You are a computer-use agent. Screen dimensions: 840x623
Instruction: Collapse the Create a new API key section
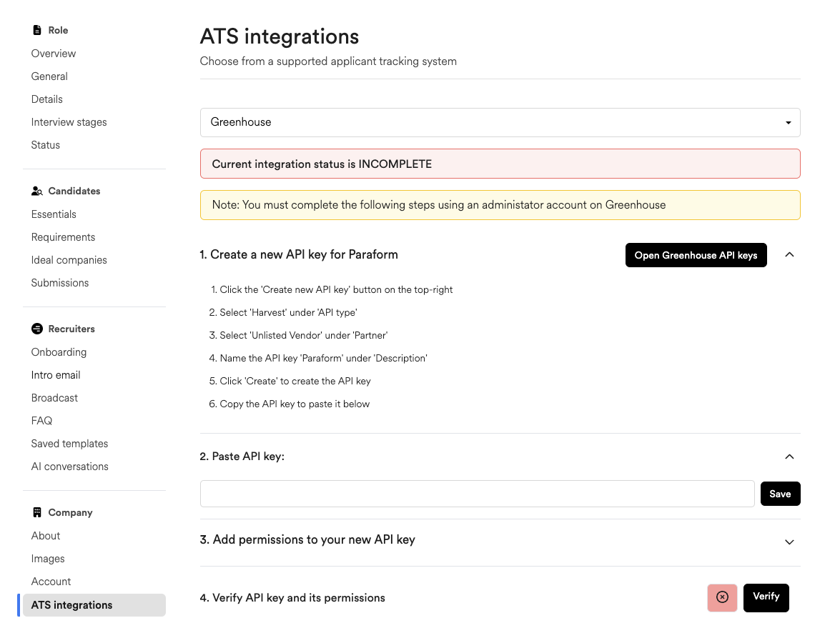pyautogui.click(x=789, y=255)
